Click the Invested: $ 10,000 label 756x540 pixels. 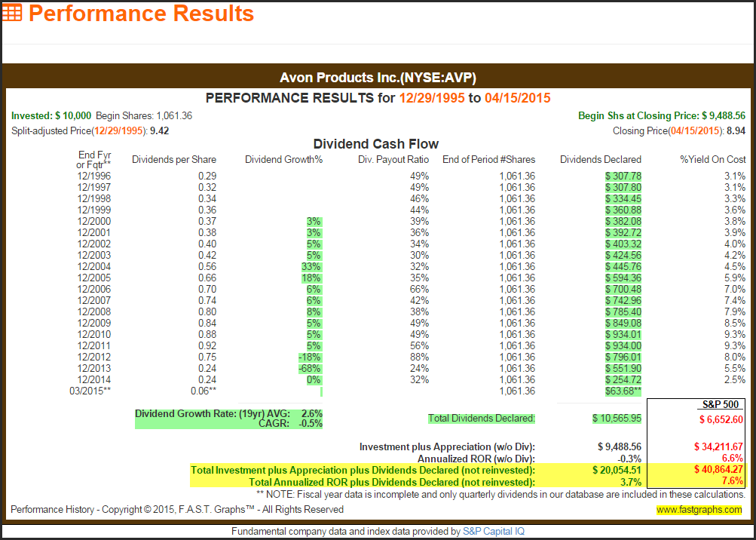coord(51,116)
